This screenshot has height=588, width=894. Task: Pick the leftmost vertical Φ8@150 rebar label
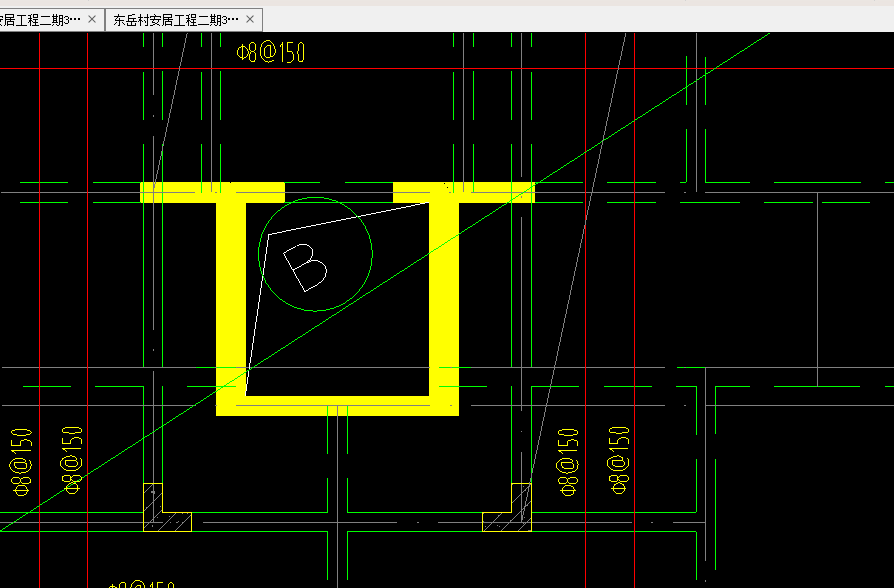21,462
